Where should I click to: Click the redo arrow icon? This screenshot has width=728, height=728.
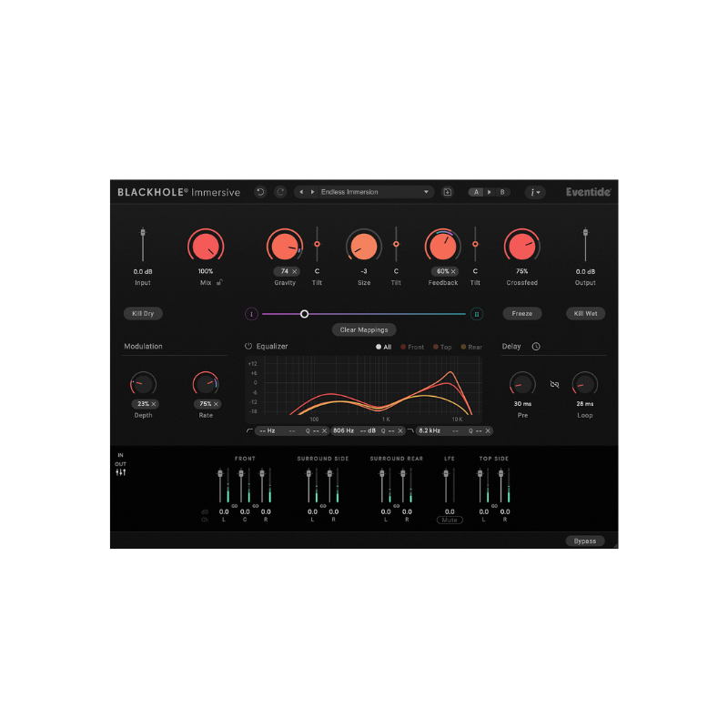[x=280, y=191]
